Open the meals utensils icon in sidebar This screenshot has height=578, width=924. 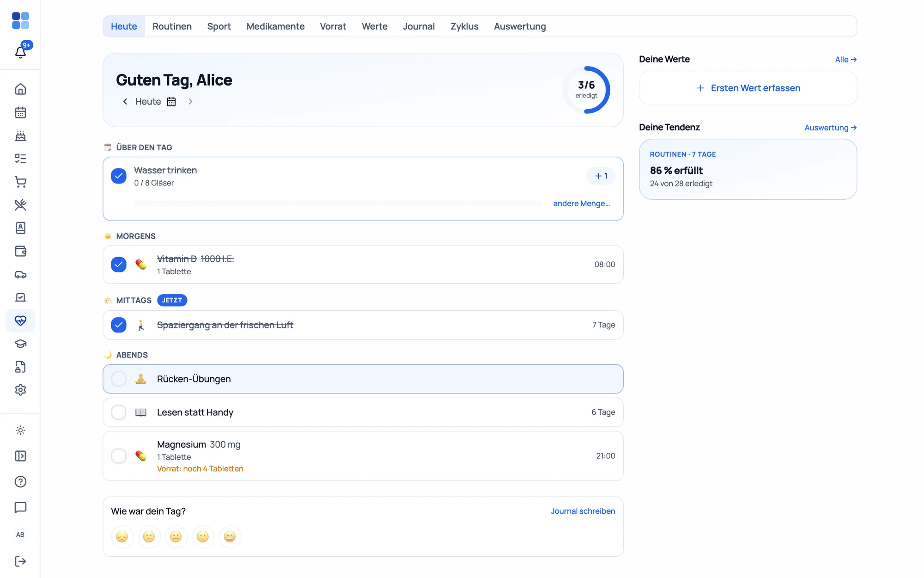tap(20, 205)
